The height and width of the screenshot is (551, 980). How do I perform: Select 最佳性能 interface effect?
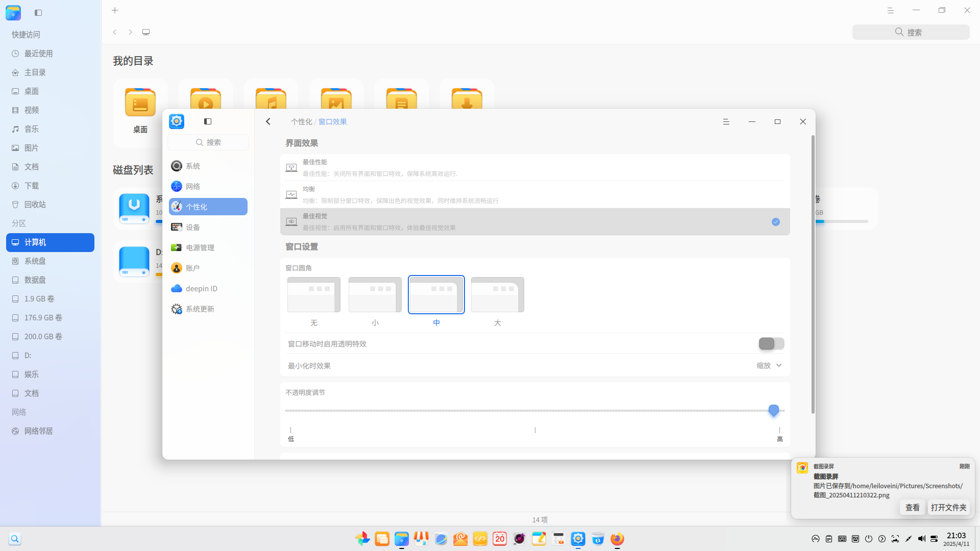coord(535,167)
